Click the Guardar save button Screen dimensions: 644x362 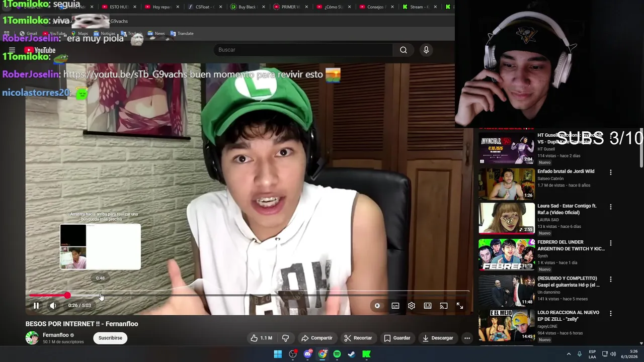(x=397, y=338)
